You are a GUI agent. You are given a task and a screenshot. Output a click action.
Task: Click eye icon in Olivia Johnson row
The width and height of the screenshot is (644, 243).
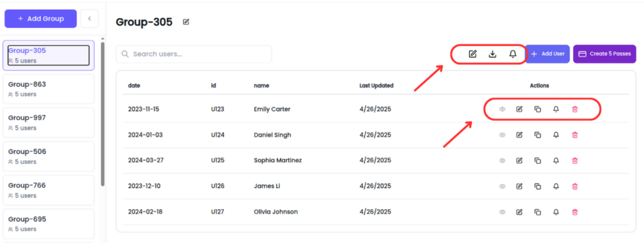[502, 212]
